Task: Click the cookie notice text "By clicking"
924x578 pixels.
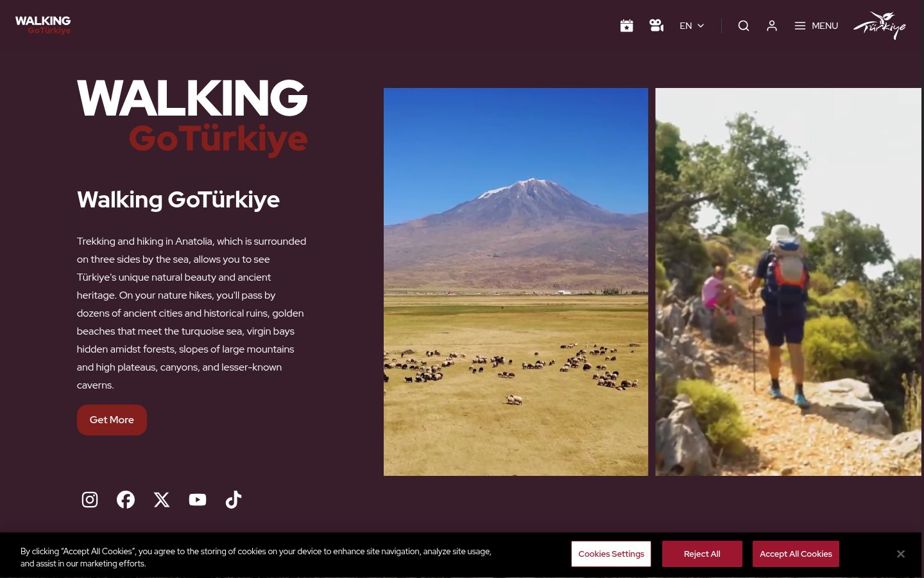Action: click(257, 557)
